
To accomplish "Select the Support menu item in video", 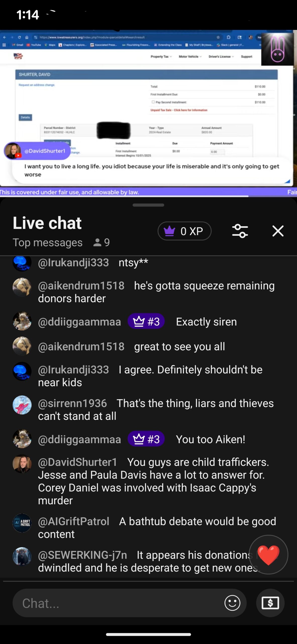I will 246,57.
